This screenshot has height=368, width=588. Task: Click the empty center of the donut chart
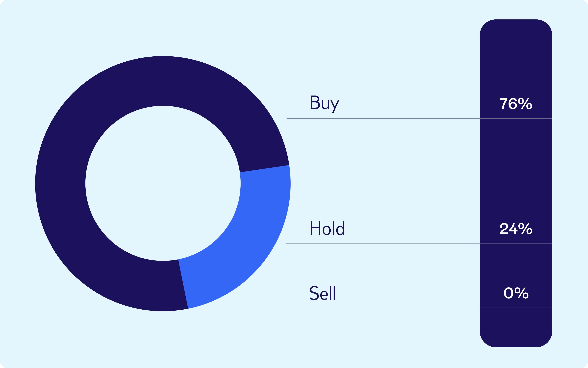point(163,184)
